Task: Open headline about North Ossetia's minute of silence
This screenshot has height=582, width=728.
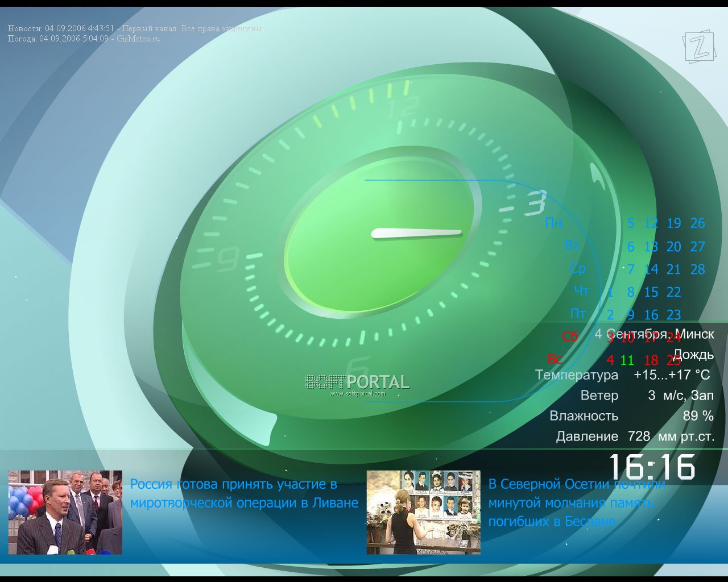Action: (x=576, y=502)
